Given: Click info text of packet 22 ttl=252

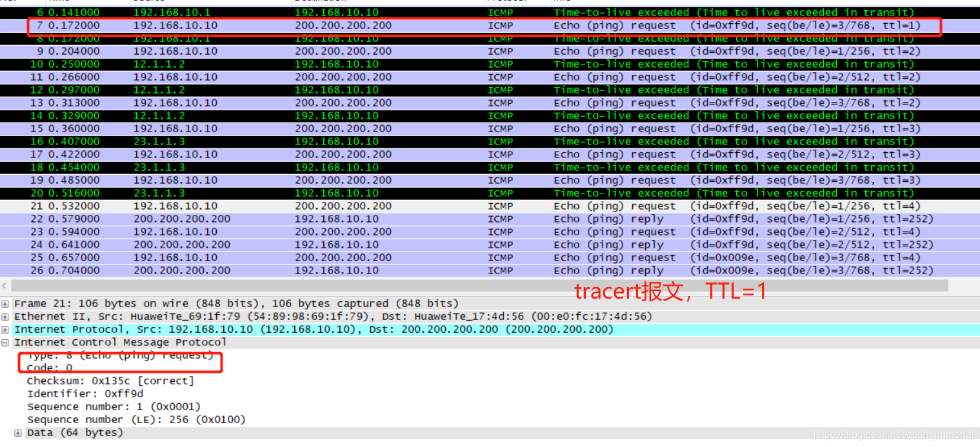Looking at the screenshot, I should [743, 219].
